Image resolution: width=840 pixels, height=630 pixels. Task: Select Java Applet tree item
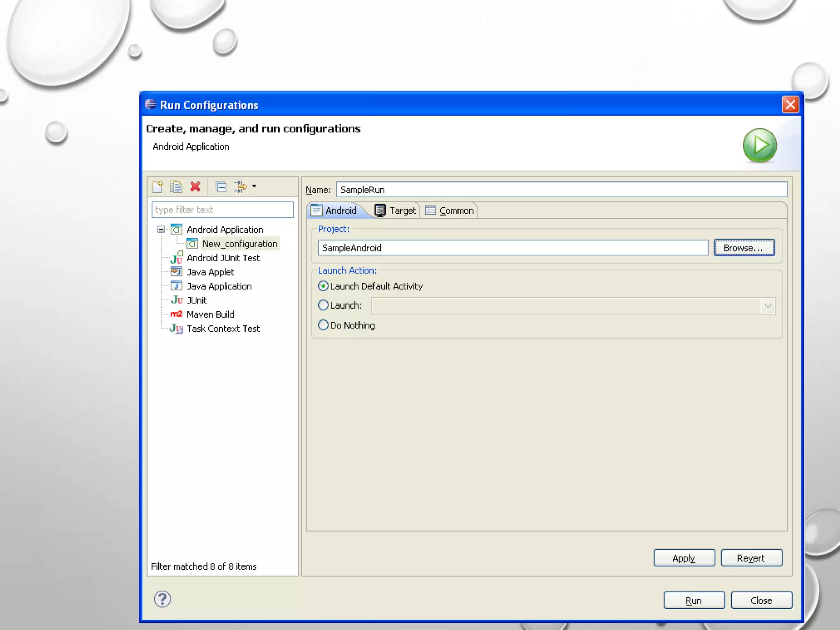click(210, 272)
